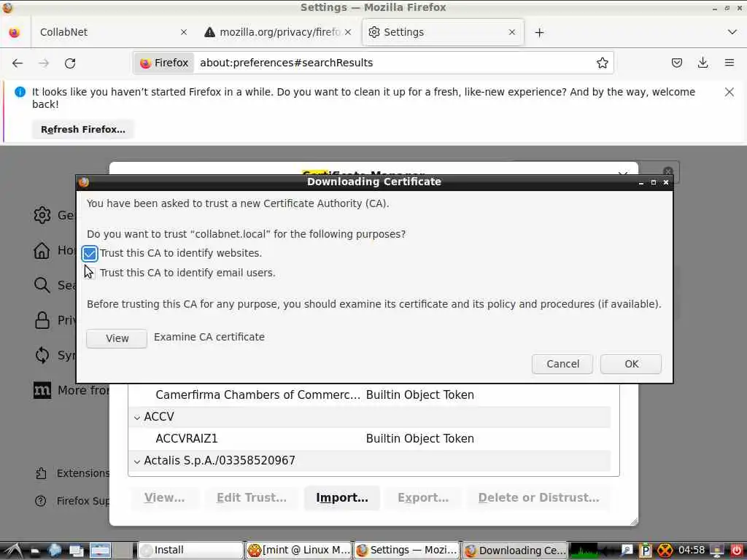The image size is (747, 560).
Task: Click the P clipboard icon in system tray
Action: [645, 551]
